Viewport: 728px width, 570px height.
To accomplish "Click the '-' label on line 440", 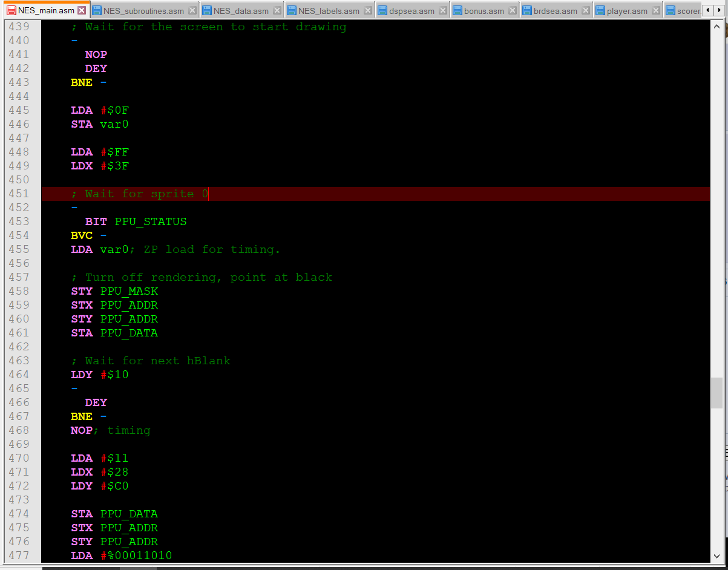I will pyautogui.click(x=74, y=41).
